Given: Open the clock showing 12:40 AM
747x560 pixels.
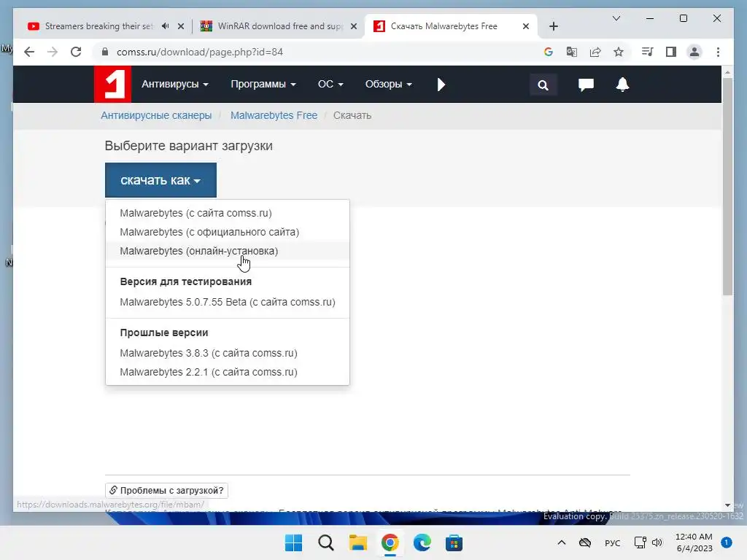Looking at the screenshot, I should (694, 542).
